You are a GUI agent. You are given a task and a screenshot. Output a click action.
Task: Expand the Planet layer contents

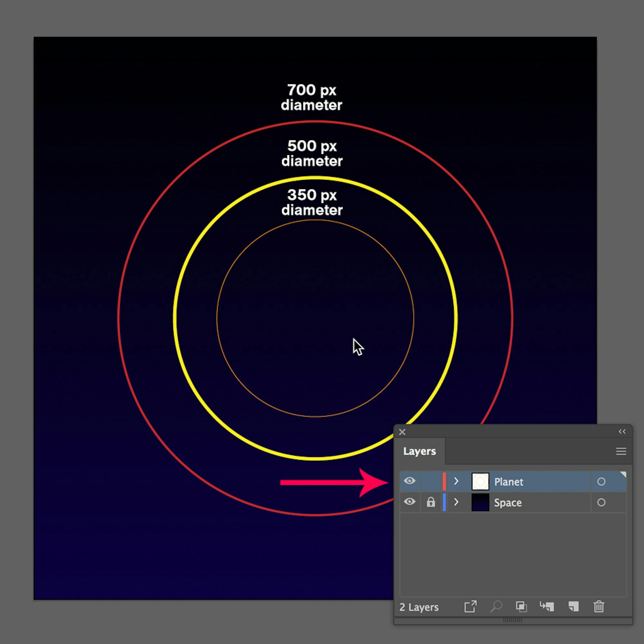click(x=456, y=481)
